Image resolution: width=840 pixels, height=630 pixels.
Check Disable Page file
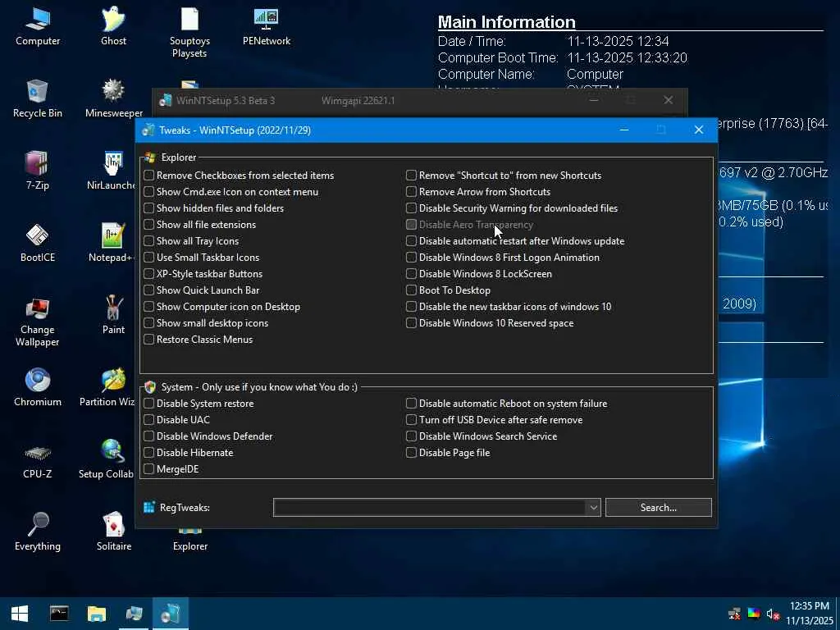click(x=412, y=453)
